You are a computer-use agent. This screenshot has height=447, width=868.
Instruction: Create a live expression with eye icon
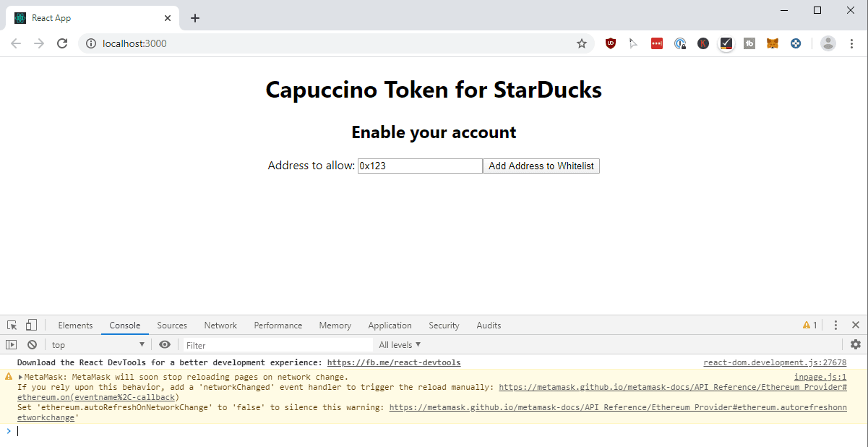coord(165,345)
